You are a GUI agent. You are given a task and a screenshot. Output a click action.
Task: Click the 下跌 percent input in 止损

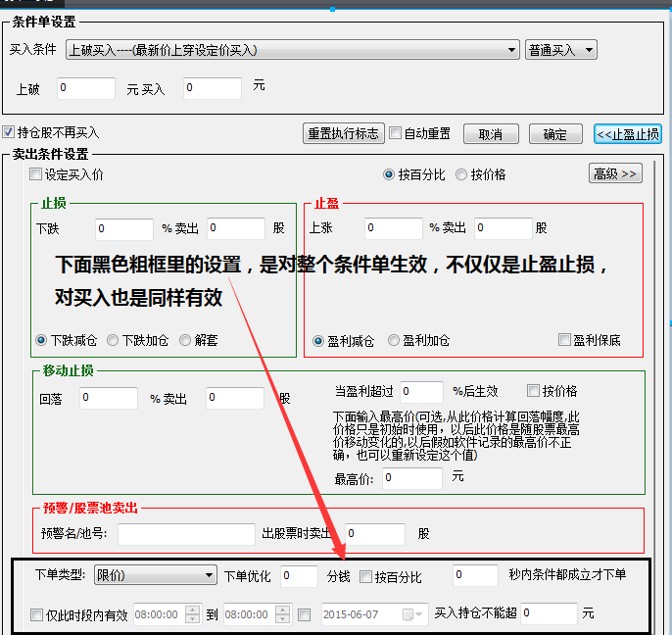(124, 228)
